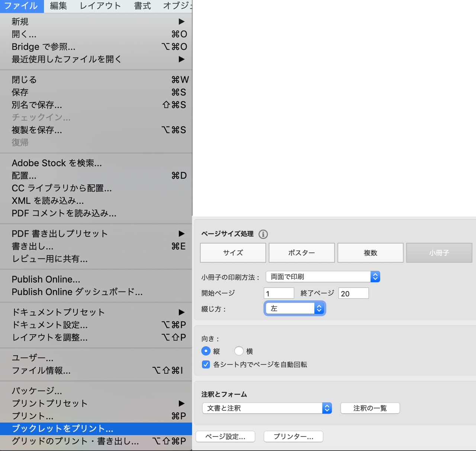The height and width of the screenshot is (451, 476).
Task: Click the プリンター... button
Action: click(293, 436)
